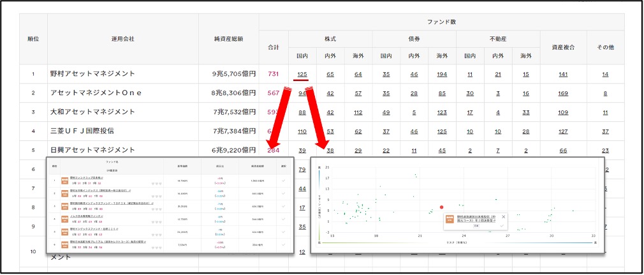Open 三菱UFJ国際投信 株式 内外 count 53
644x275 pixels.
pos(330,131)
